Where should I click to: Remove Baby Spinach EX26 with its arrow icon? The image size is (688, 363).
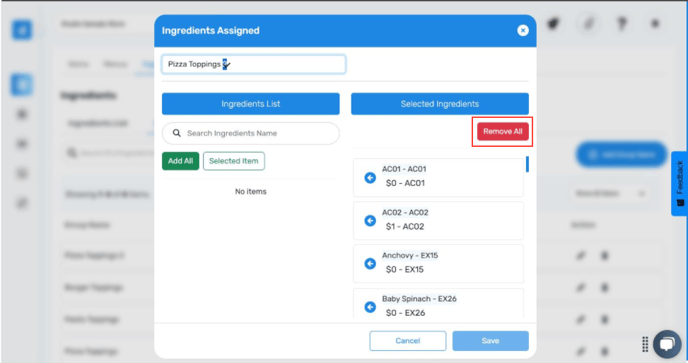pyautogui.click(x=370, y=307)
